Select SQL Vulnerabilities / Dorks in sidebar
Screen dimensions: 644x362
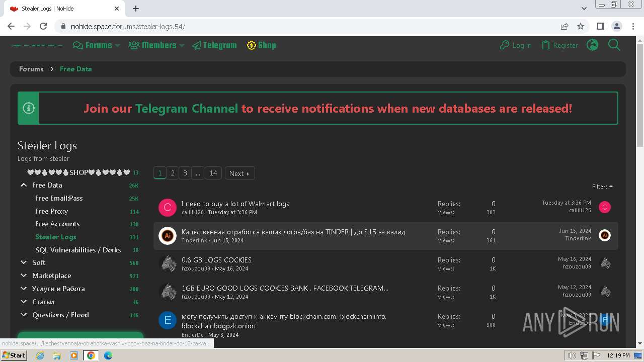(x=78, y=250)
